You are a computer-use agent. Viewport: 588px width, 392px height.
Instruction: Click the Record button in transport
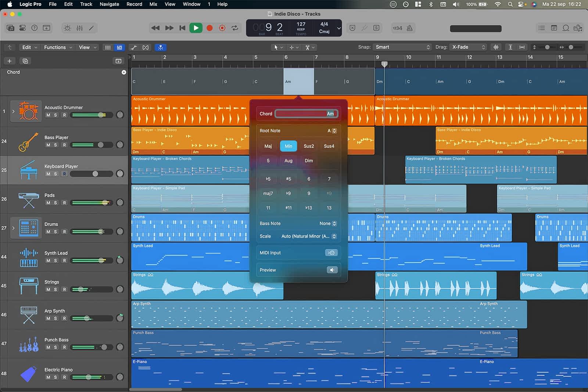(x=209, y=28)
